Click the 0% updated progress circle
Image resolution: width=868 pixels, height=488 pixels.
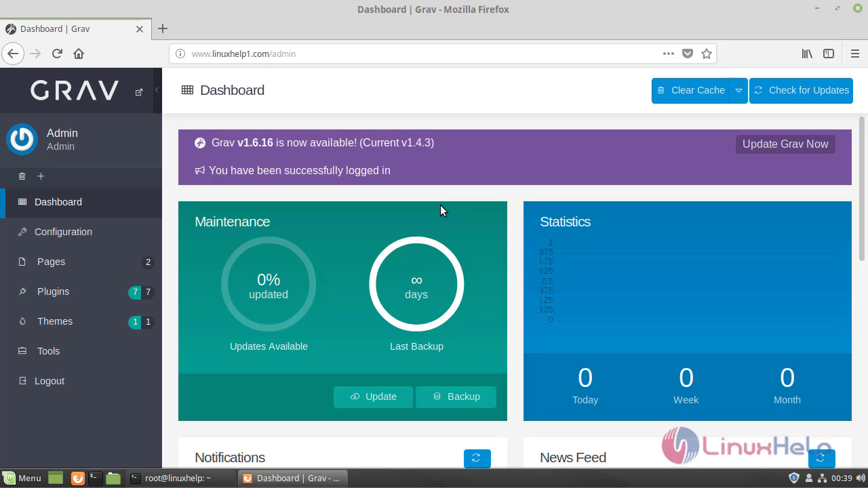tap(269, 285)
